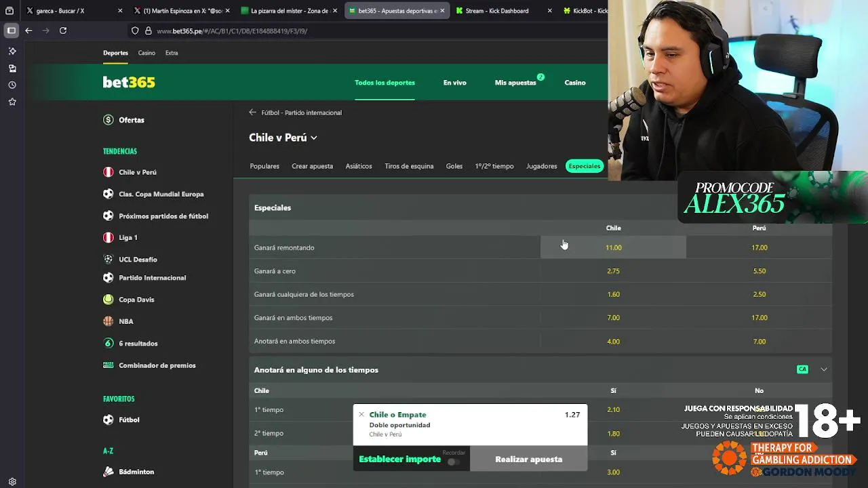Reload the page with the refresh icon

pyautogui.click(x=63, y=30)
